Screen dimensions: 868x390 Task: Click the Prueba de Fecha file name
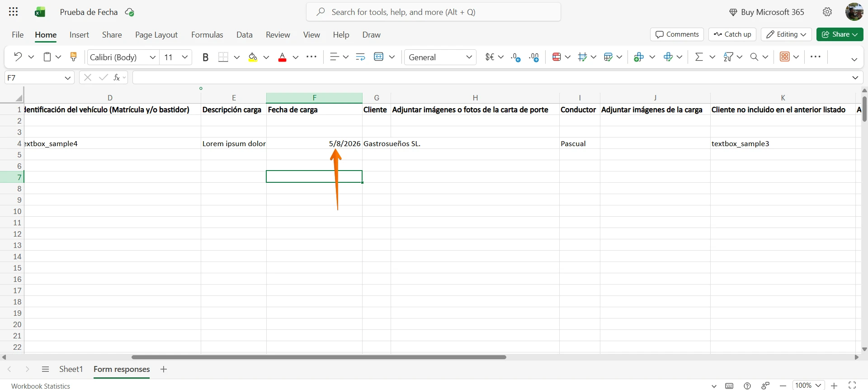pyautogui.click(x=89, y=12)
